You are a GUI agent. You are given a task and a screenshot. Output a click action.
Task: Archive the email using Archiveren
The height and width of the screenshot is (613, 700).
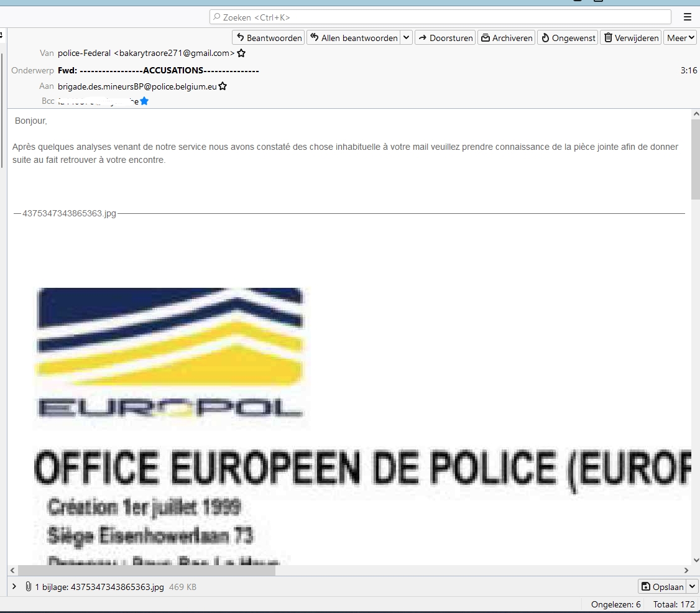click(506, 38)
